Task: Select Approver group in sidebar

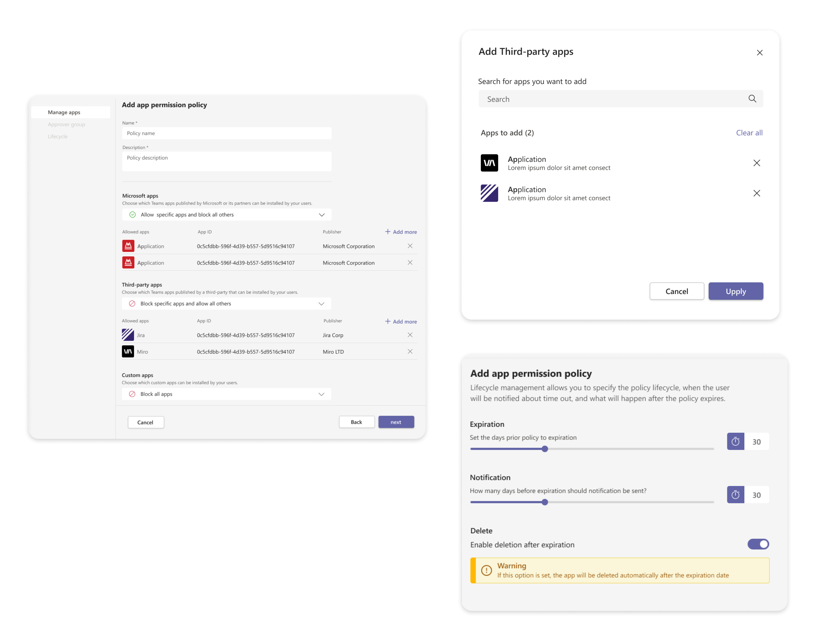Action: [x=66, y=124]
